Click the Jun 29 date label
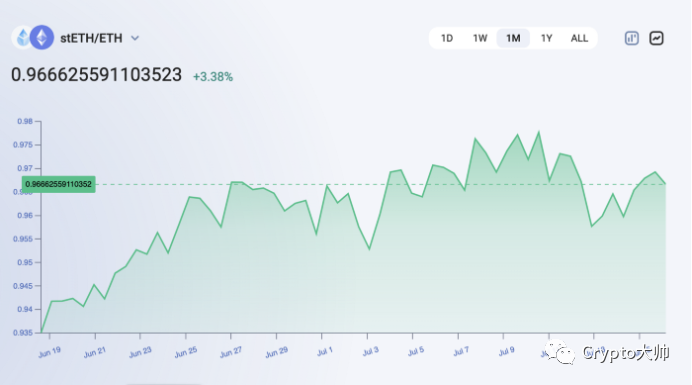Image resolution: width=692 pixels, height=385 pixels. click(277, 352)
